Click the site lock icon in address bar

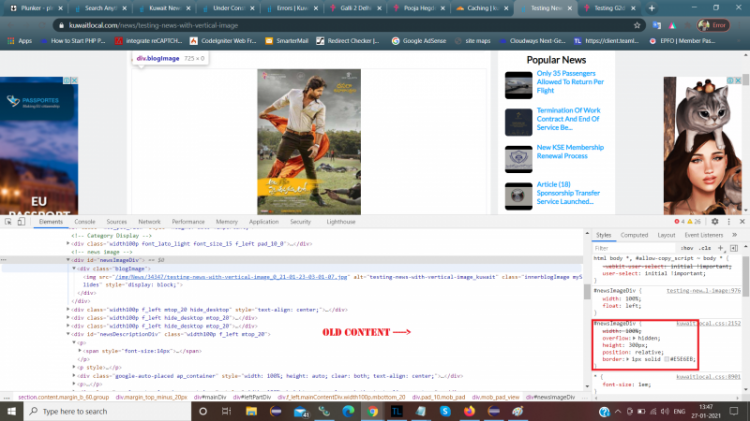pyautogui.click(x=61, y=25)
